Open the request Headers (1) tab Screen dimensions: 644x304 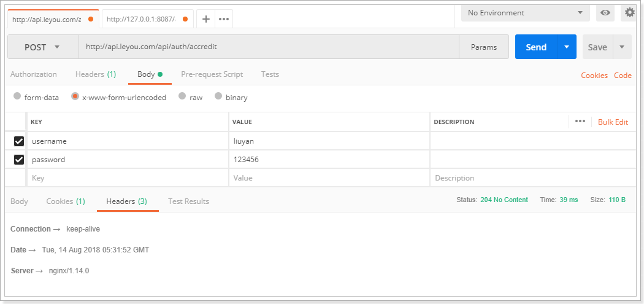pyautogui.click(x=96, y=74)
